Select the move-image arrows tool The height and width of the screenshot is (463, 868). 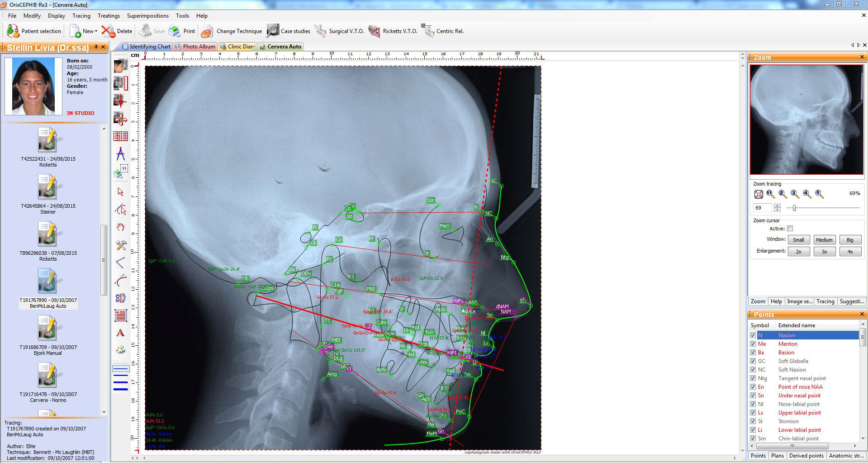coord(120,119)
